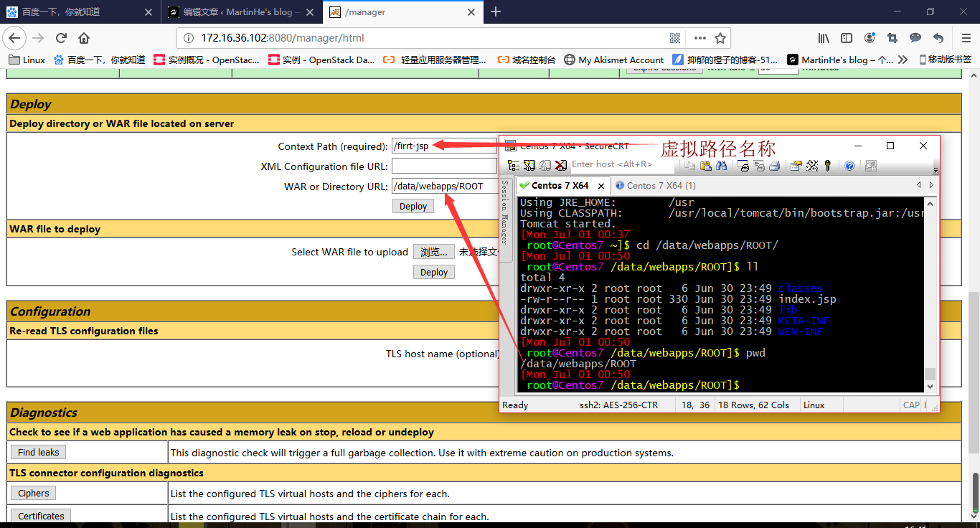Click the SecureCRT Print icon
The height and width of the screenshot is (528, 980).
[x=775, y=166]
